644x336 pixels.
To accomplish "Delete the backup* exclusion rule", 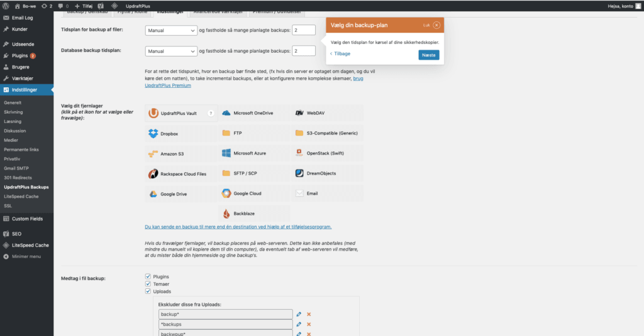I will [x=309, y=314].
